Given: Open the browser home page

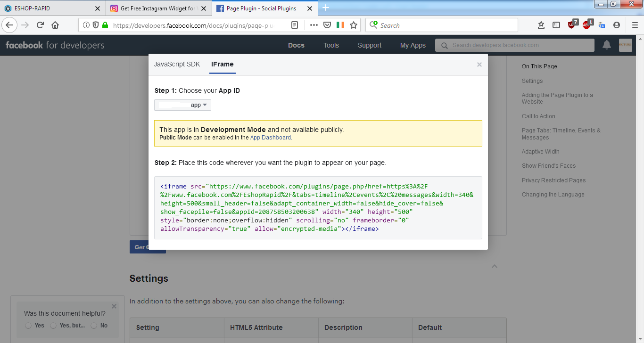Looking at the screenshot, I should pos(55,25).
